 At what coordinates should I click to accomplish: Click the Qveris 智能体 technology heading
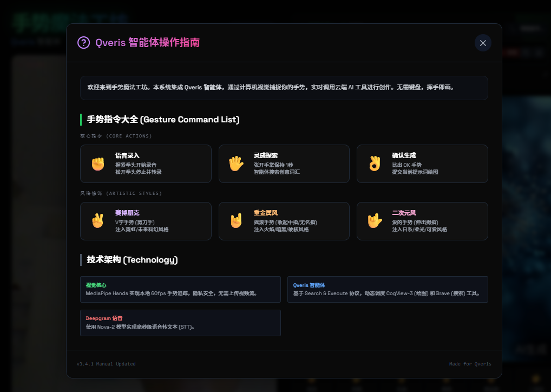[309, 285]
